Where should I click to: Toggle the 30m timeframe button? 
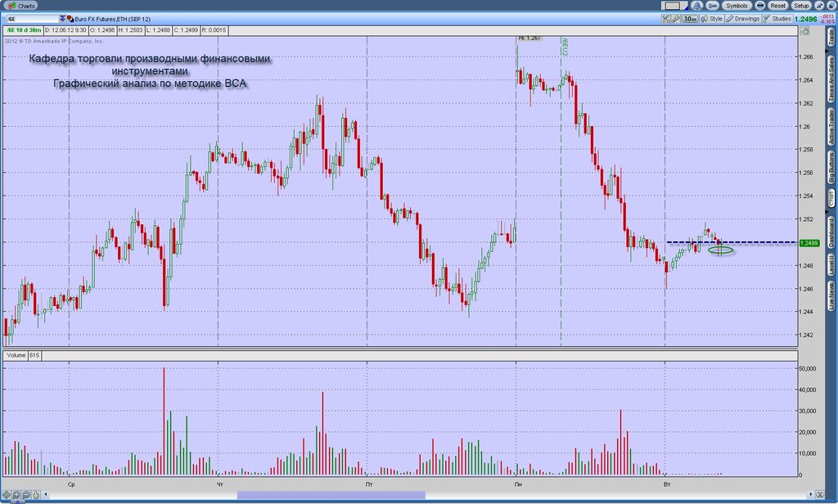point(690,19)
